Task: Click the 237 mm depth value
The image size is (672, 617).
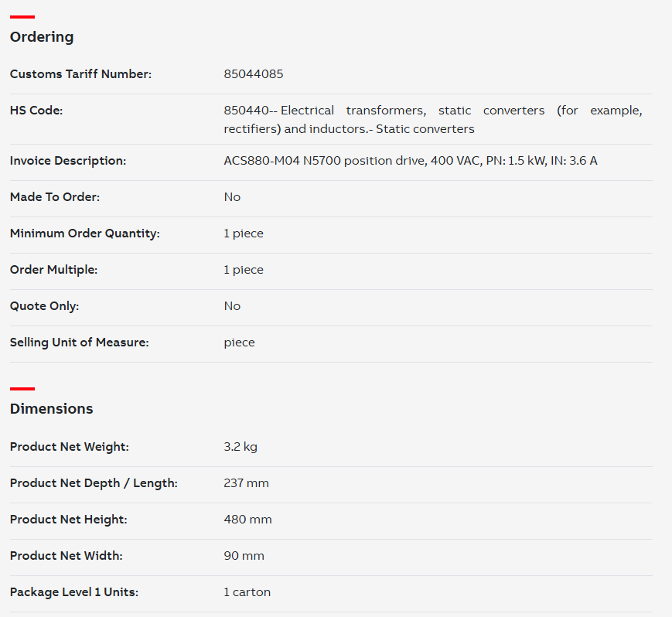Action: (246, 483)
